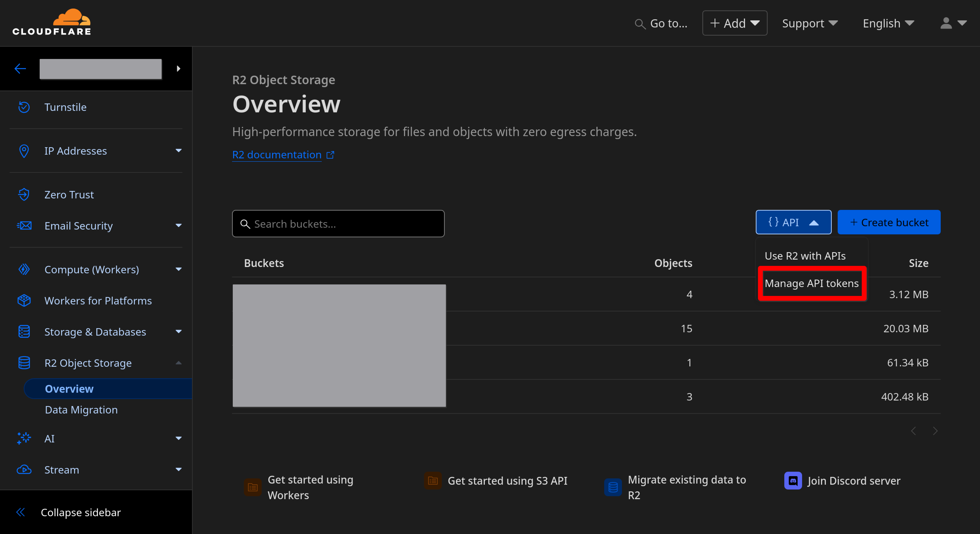Expand the Compute (Workers) sidebar group
980x534 pixels.
point(178,269)
